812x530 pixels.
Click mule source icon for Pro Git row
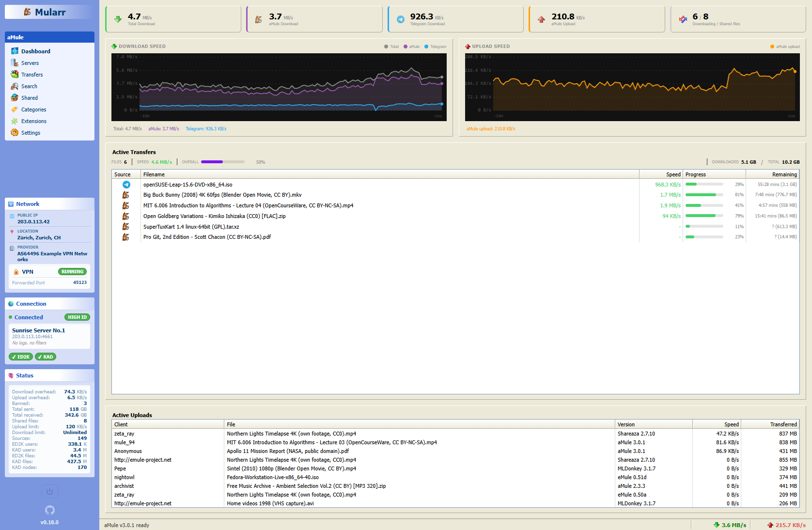(x=126, y=237)
